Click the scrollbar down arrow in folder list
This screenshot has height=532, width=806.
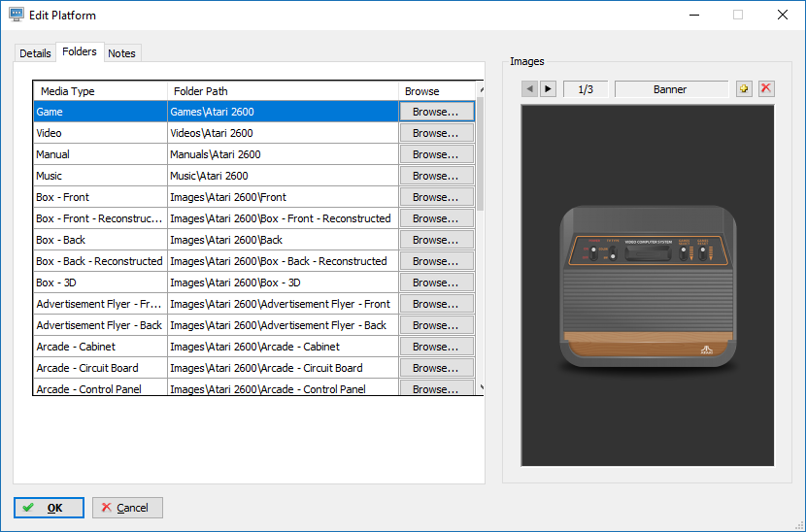tap(481, 387)
